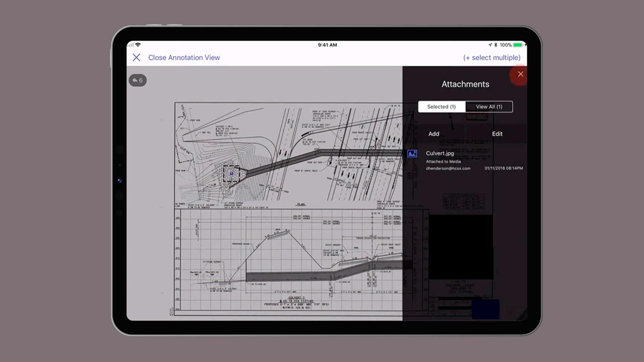Click the image icon next to Culvert.jpg
Screen dimensions: 644x362
[x=412, y=154]
